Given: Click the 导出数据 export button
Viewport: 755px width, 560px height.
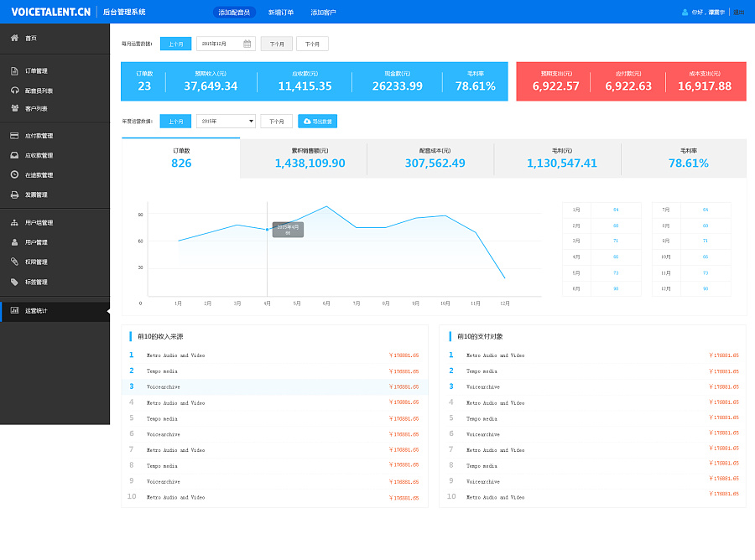Looking at the screenshot, I should point(317,122).
